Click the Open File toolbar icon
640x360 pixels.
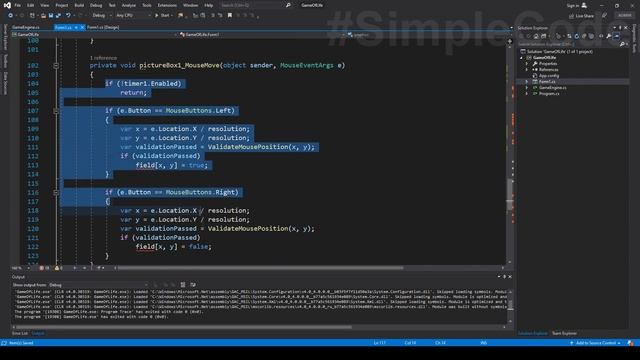click(x=43, y=16)
